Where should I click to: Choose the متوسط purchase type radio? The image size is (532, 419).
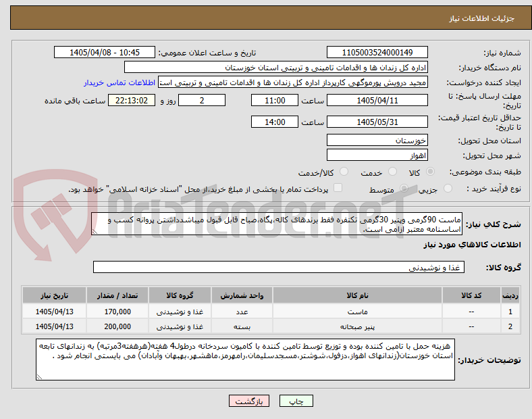pos(404,189)
